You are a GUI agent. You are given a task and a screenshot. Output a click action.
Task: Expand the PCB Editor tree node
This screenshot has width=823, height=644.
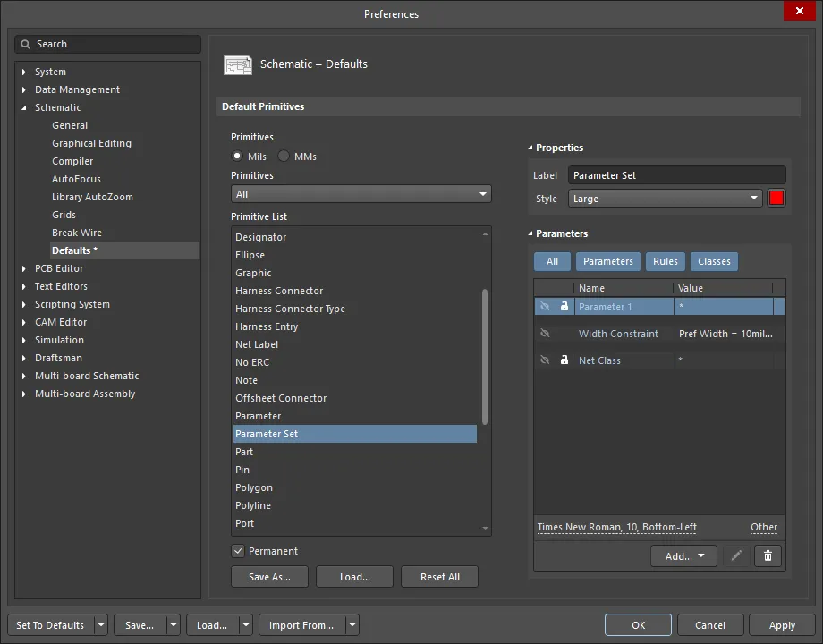24,268
